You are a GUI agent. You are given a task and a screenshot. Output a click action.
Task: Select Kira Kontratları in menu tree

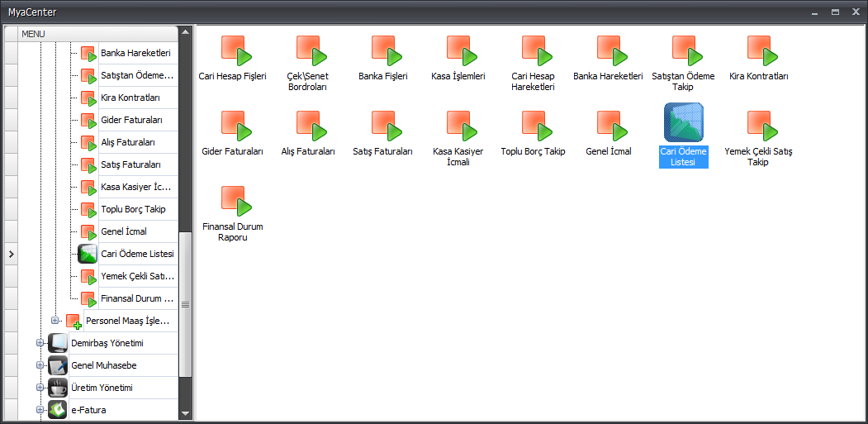pos(130,98)
